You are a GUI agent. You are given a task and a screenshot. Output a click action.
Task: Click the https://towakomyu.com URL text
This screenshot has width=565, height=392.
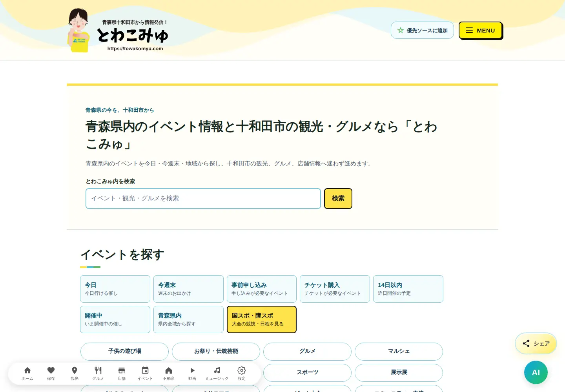(x=135, y=49)
